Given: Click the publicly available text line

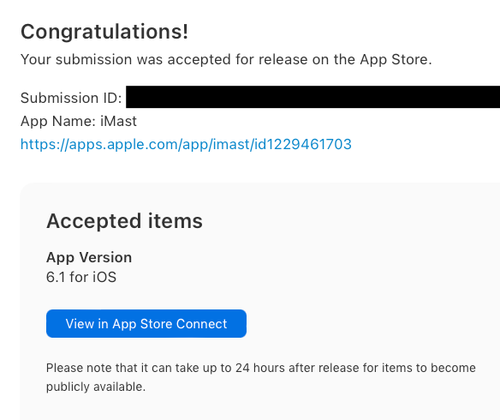Looking at the screenshot, I should point(96,387).
